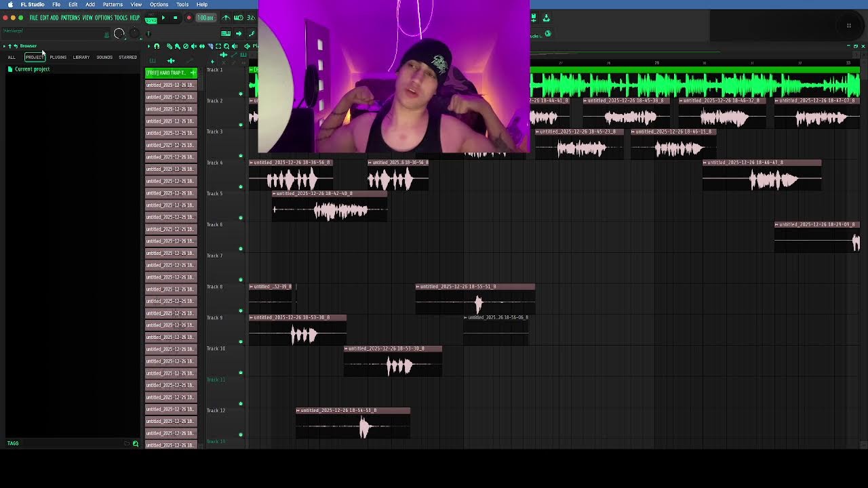The height and width of the screenshot is (488, 868).
Task: Select the Slip tool in playlist toolbar
Action: 202,46
